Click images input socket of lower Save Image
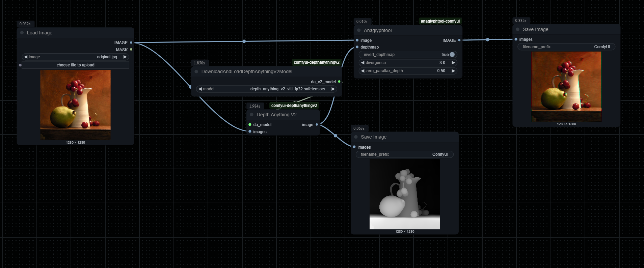This screenshot has height=268, width=644. click(x=354, y=147)
